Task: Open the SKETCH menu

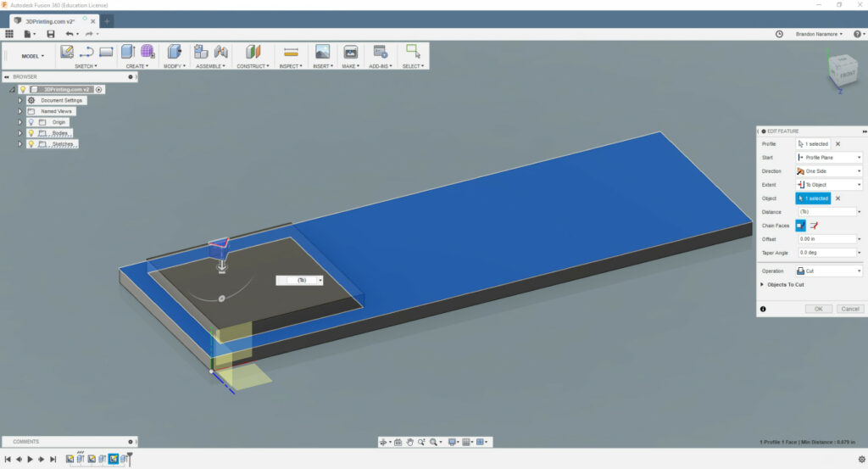Action: 86,66
